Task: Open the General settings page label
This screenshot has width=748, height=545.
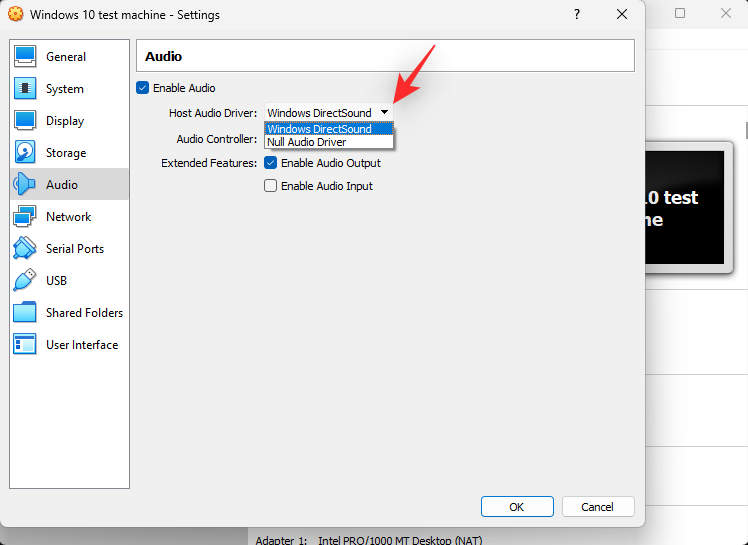Action: 66,57
